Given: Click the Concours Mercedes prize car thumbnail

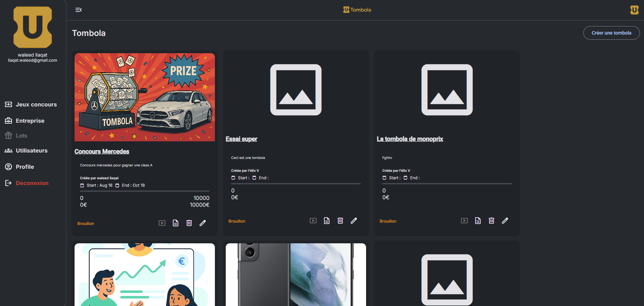Looking at the screenshot, I should click(145, 97).
